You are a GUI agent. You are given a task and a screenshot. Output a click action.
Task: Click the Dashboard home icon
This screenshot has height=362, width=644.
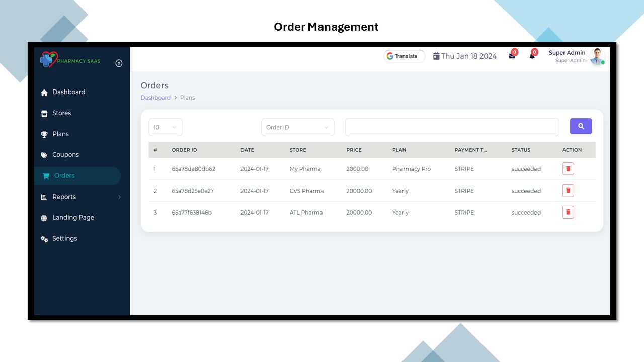point(44,93)
